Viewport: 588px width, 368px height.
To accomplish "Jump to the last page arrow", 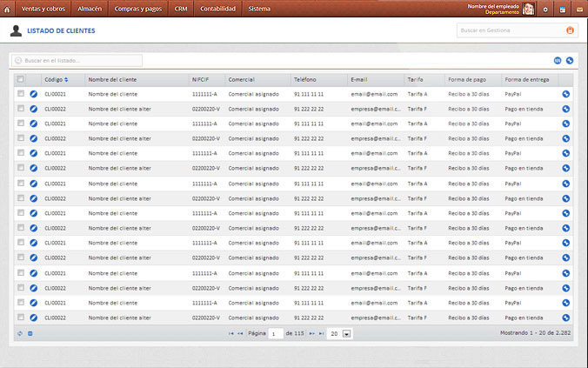I will click(x=320, y=333).
